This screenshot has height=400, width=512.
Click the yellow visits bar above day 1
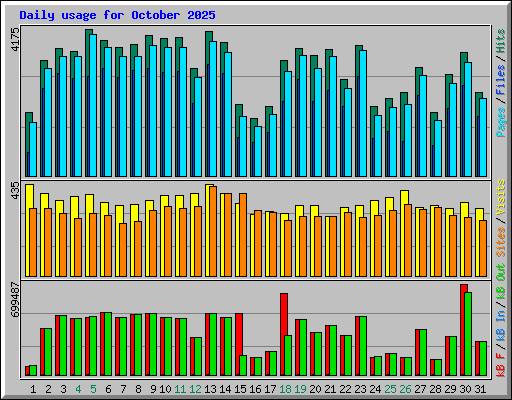(28, 230)
